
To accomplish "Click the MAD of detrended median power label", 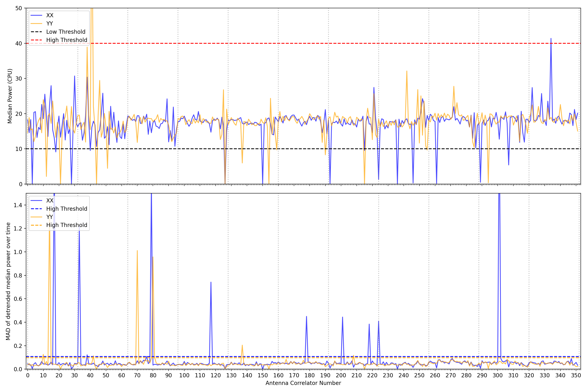I will pos(8,281).
